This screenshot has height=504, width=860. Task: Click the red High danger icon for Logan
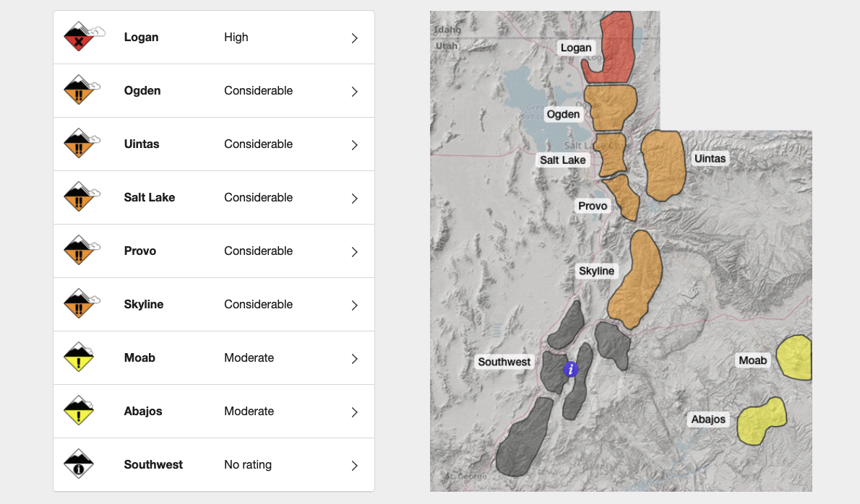[x=79, y=38]
